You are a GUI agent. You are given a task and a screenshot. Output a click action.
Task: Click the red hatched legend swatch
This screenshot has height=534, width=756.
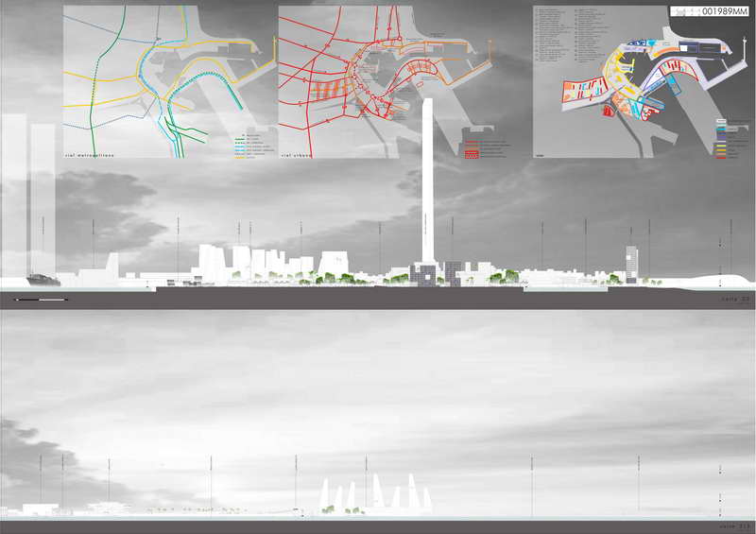click(x=472, y=150)
